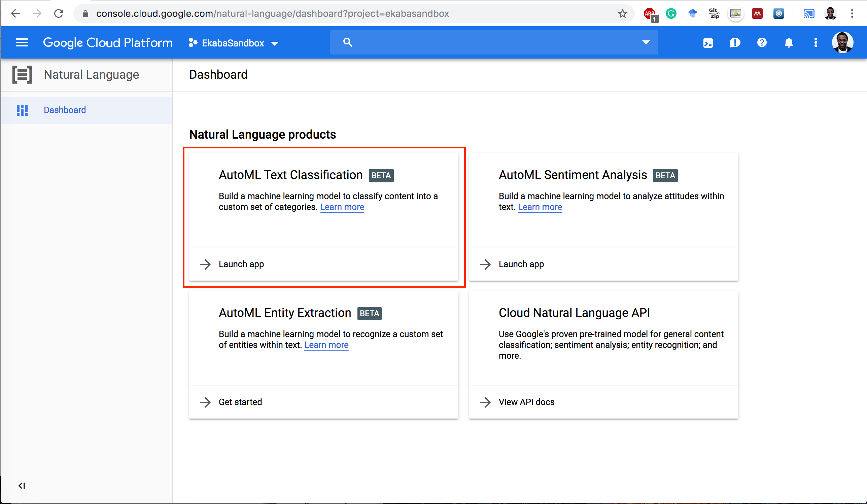Open the Google Cloud navigation hamburger menu

click(22, 43)
